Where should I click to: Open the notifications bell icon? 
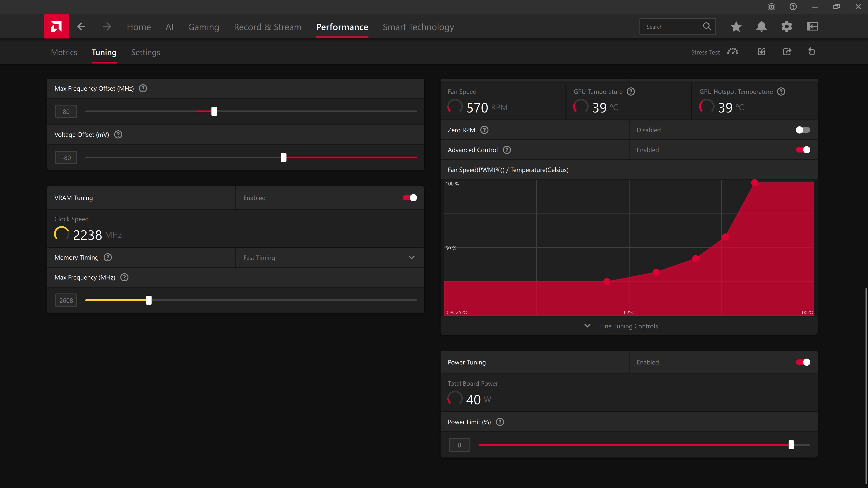tap(761, 27)
